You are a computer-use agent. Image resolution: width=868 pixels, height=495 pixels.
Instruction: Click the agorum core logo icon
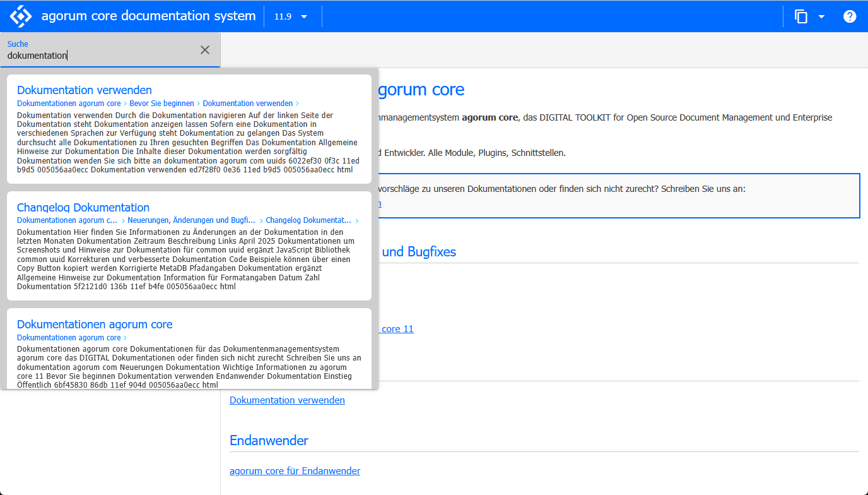[x=21, y=16]
